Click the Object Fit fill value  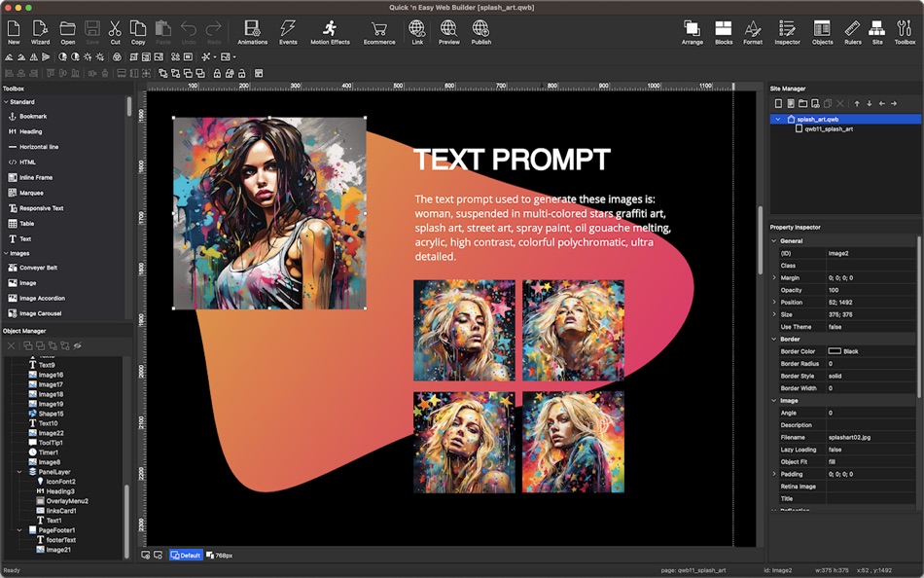tap(871, 462)
